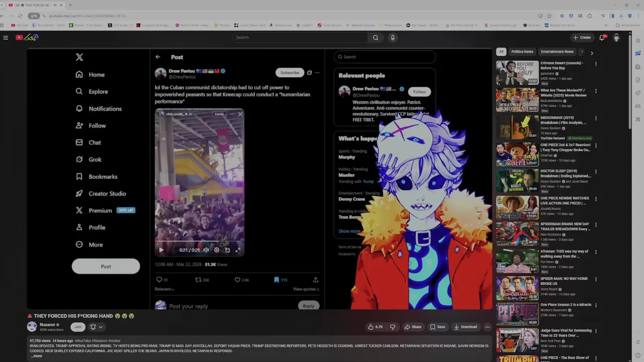Select the Politics News chip

[522, 51]
